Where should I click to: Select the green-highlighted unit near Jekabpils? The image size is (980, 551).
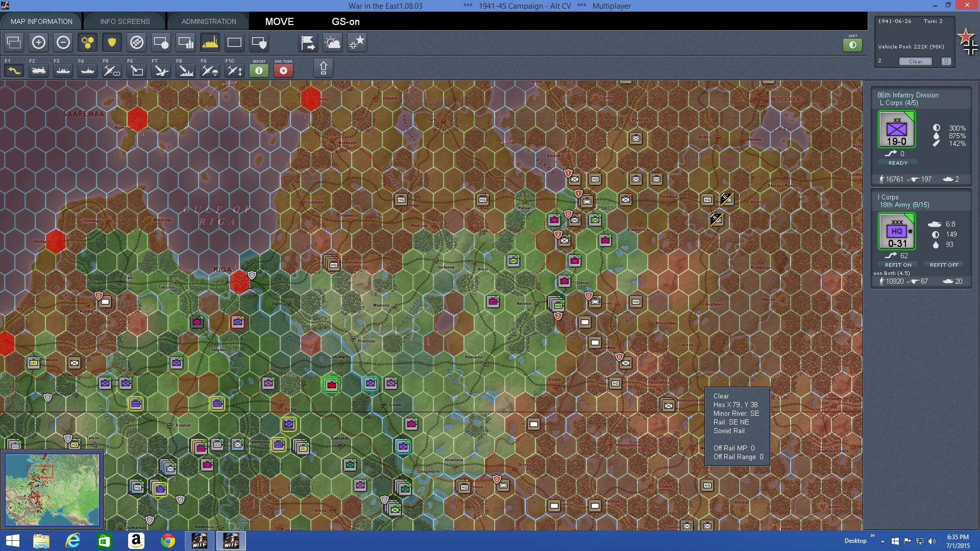coord(331,385)
